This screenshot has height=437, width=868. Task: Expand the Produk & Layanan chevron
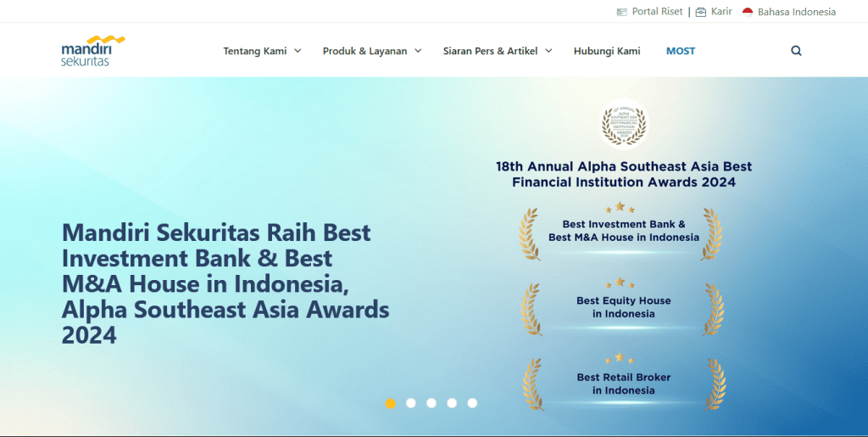(x=418, y=50)
